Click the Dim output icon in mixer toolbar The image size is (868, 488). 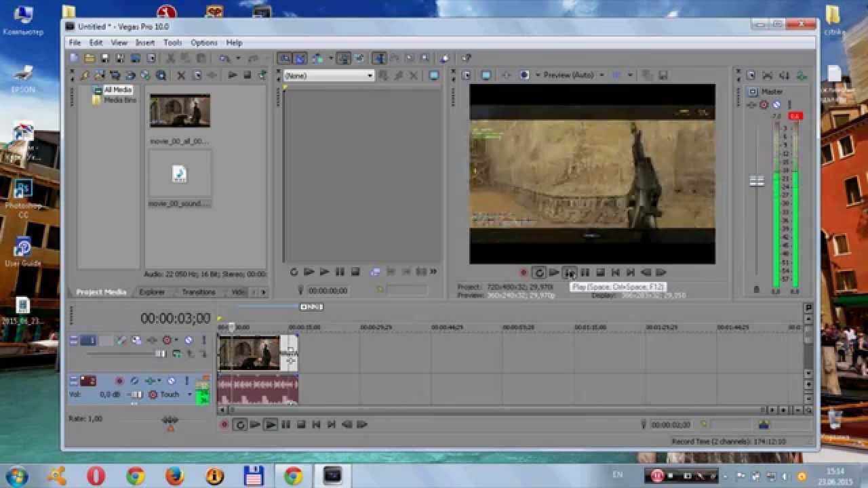[x=785, y=75]
